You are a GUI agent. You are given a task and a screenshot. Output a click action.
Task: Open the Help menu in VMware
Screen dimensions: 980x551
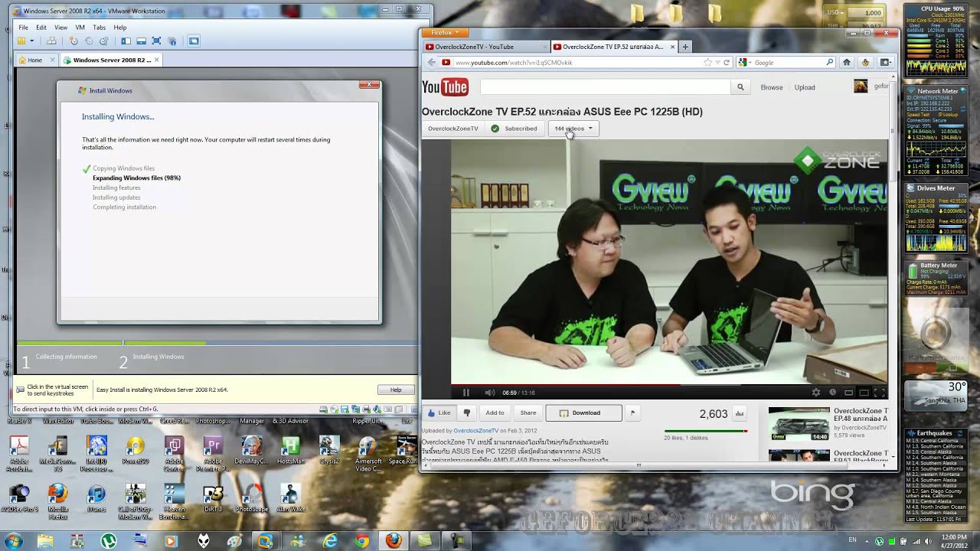pyautogui.click(x=120, y=28)
